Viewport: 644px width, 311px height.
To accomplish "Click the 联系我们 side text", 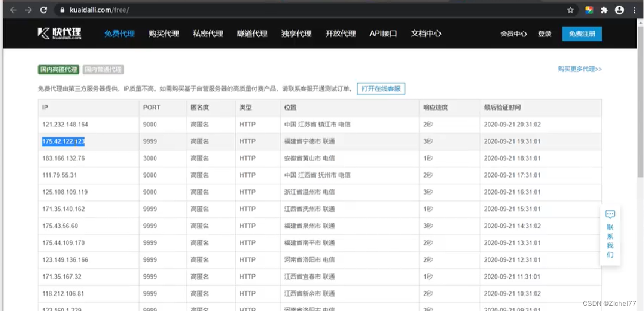I will coord(610,241).
